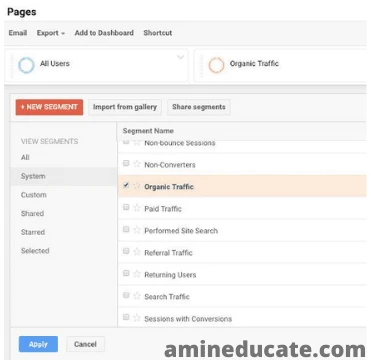Image resolution: width=371 pixels, height=360 pixels.
Task: Show Shared segments
Action: coord(32,213)
